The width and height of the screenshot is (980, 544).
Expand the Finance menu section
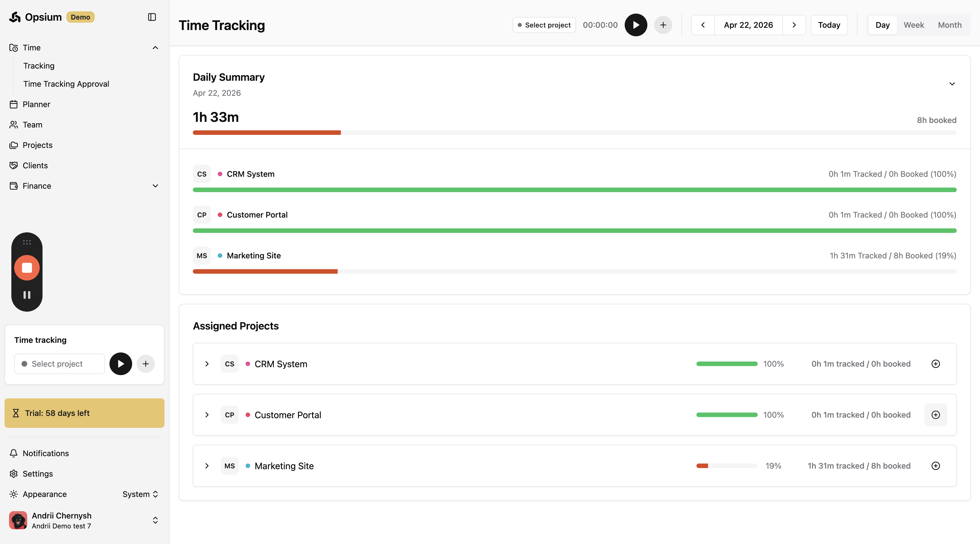[x=155, y=186]
